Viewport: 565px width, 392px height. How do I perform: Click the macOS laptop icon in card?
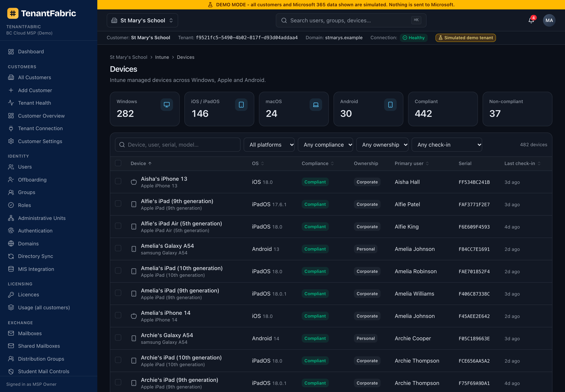tap(316, 105)
